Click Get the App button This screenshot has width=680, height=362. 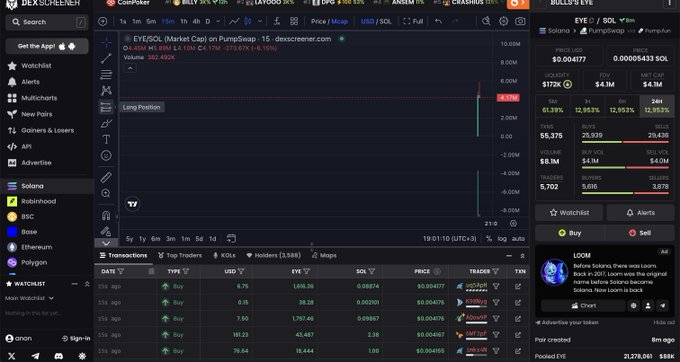47,46
